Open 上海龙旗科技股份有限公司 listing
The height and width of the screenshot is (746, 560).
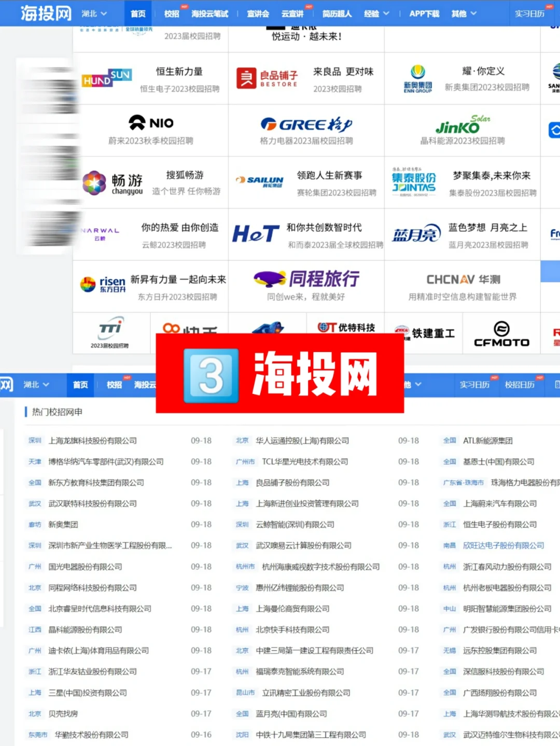pyautogui.click(x=93, y=441)
